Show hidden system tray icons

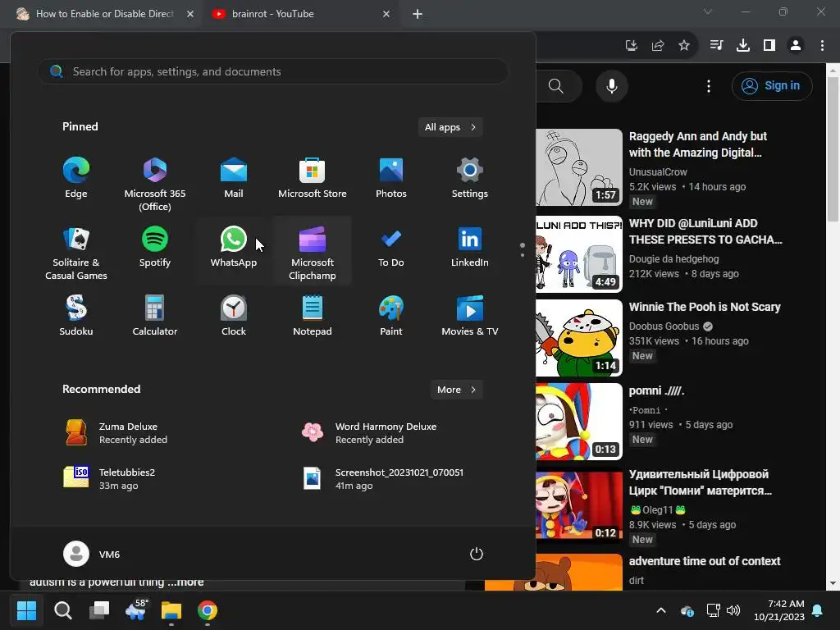(661, 610)
